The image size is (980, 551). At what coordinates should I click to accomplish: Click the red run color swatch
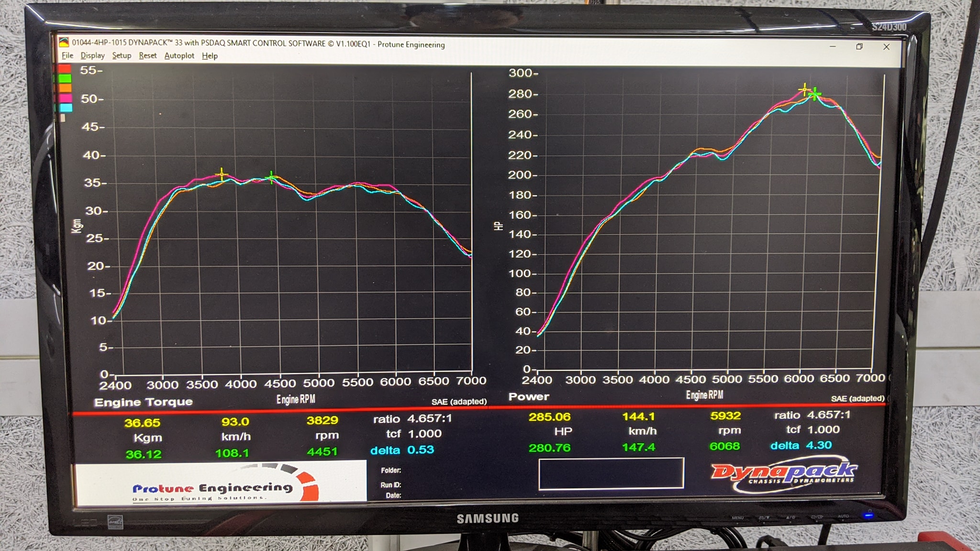click(x=65, y=69)
